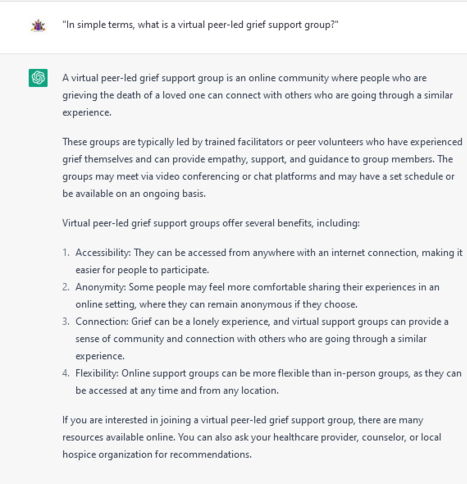Click list number 3 marker
This screenshot has height=484, width=467.
tap(66, 321)
